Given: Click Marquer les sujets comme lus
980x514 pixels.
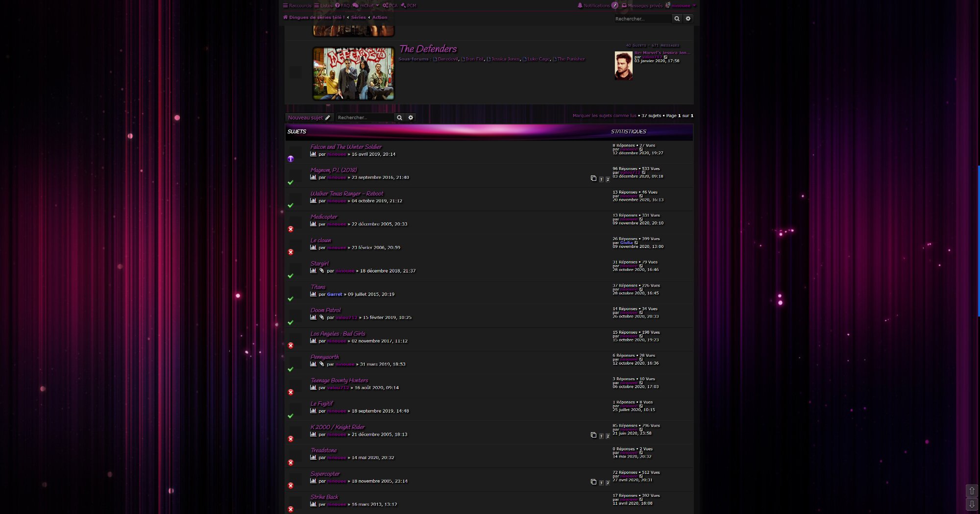Looking at the screenshot, I should (604, 116).
